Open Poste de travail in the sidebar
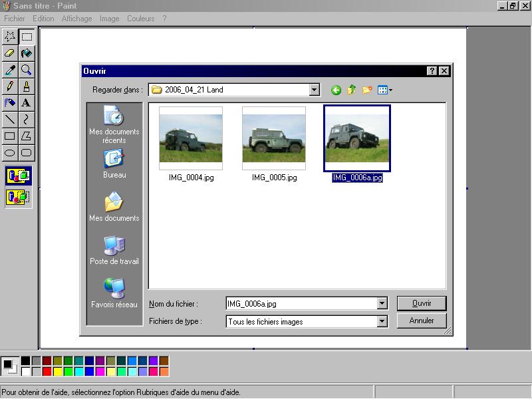 point(114,249)
